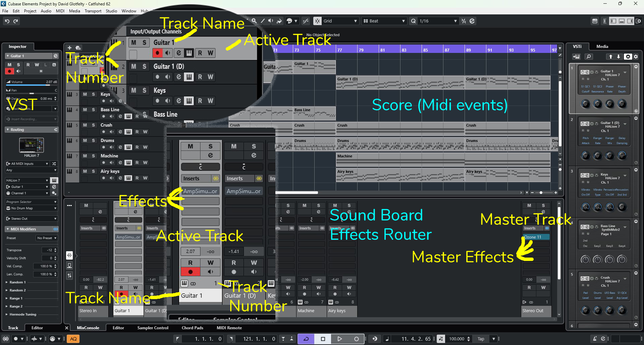Mute the Stereo Out mixer channel
This screenshot has height=345, width=644.
[529, 205]
